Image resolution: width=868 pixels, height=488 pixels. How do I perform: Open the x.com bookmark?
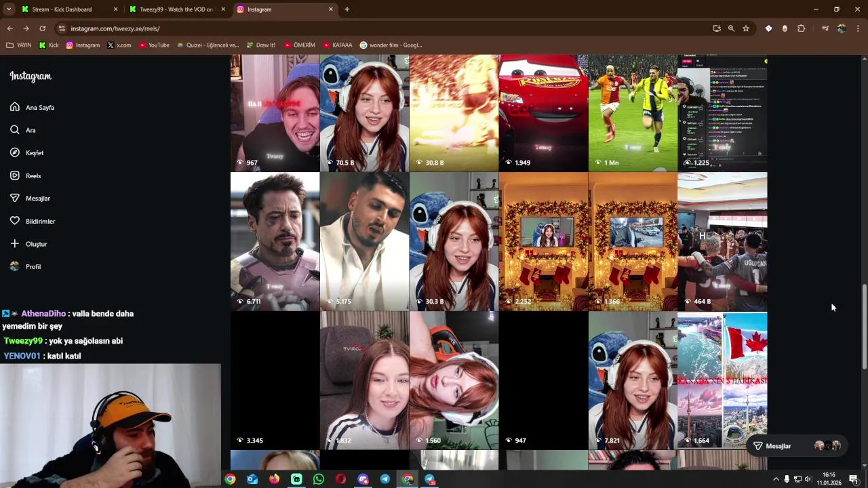[119, 45]
